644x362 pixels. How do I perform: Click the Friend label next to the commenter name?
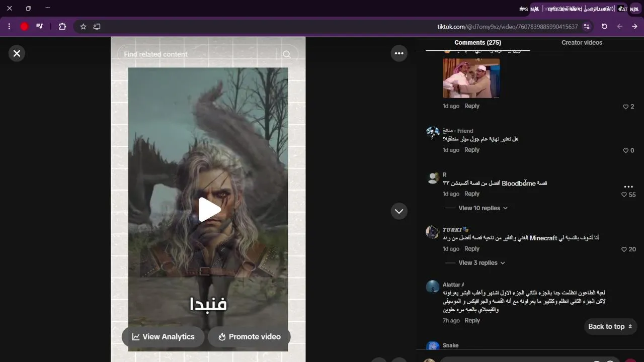coord(465,131)
